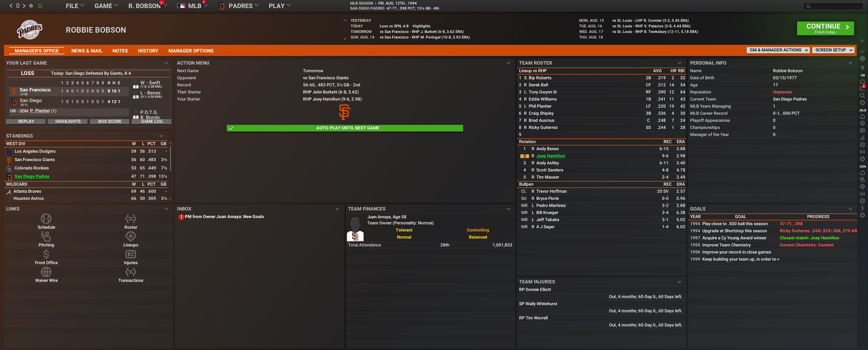868x350 pixels.
Task: Open the GM & Manager Actions dropdown
Action: click(x=778, y=50)
